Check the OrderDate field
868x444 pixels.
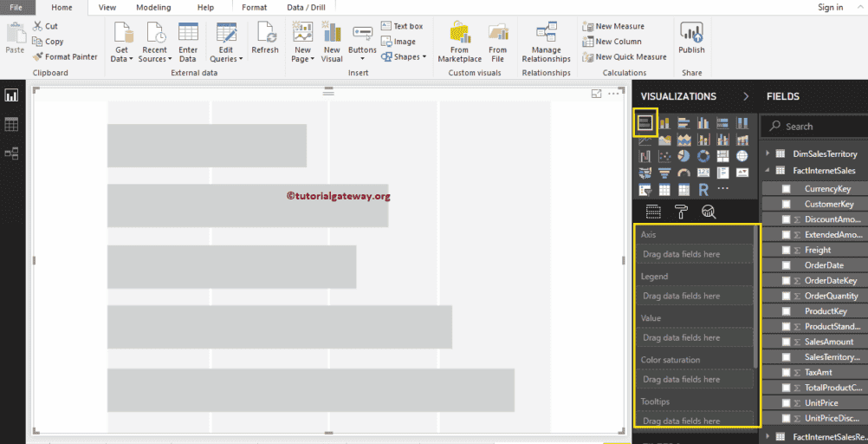coord(786,265)
